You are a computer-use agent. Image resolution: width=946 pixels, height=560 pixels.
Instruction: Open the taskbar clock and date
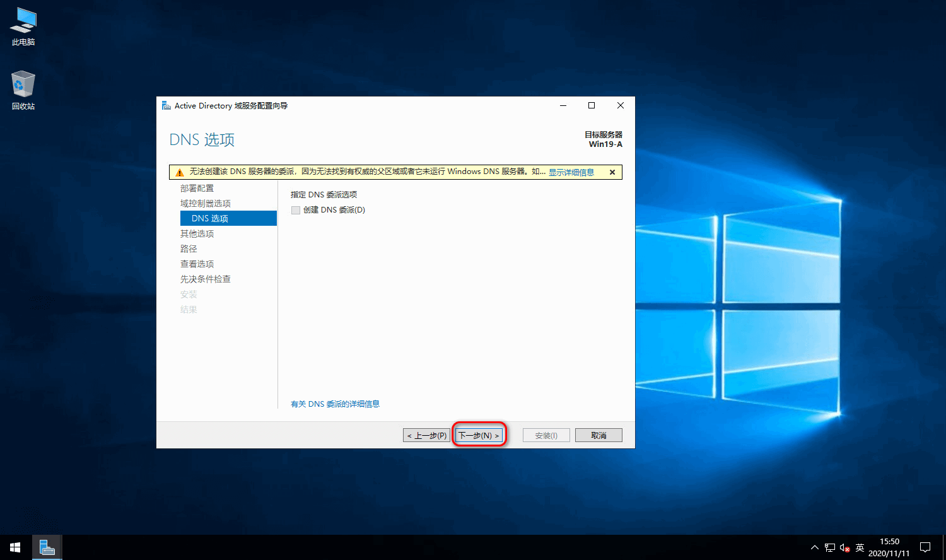[x=889, y=547]
